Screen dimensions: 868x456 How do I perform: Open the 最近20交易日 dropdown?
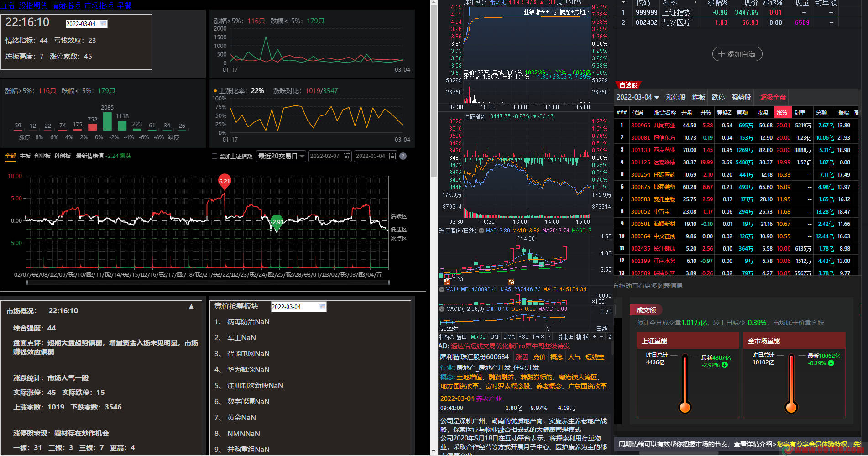281,156
